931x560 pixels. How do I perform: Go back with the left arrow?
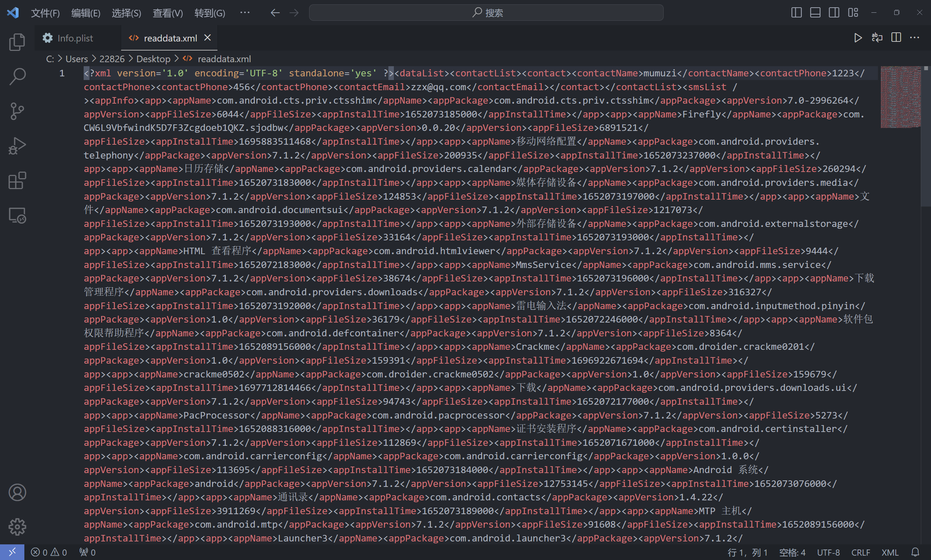275,13
